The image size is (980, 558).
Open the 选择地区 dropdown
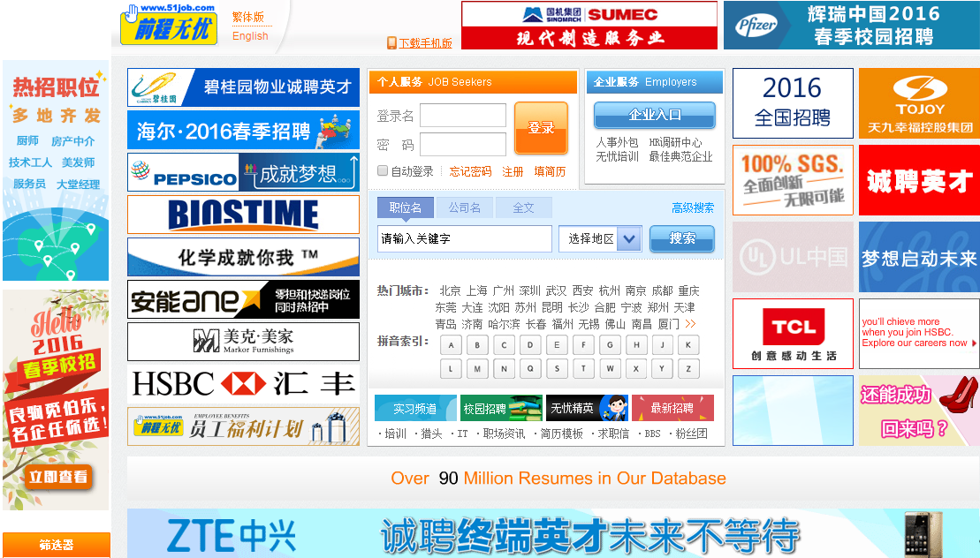click(600, 238)
